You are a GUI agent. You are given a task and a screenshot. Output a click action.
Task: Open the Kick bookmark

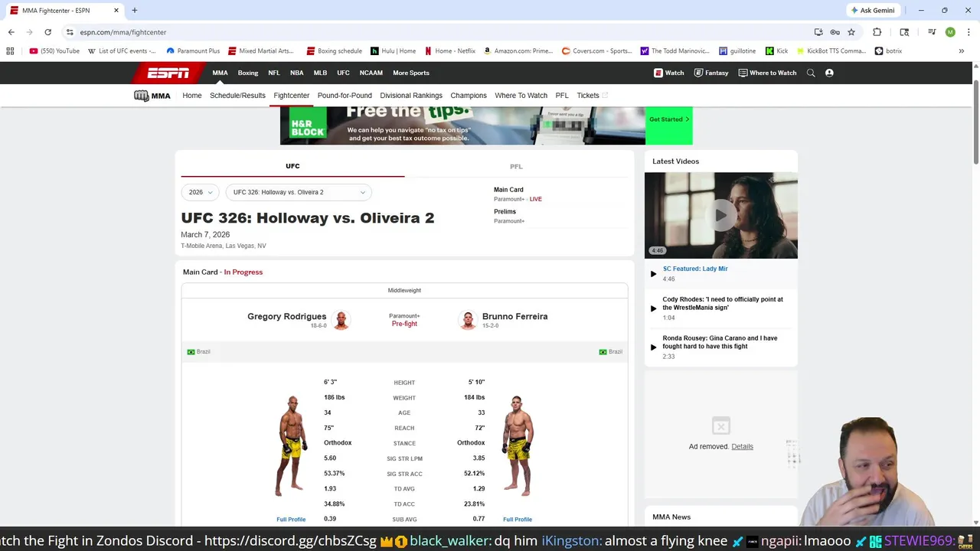click(x=776, y=51)
